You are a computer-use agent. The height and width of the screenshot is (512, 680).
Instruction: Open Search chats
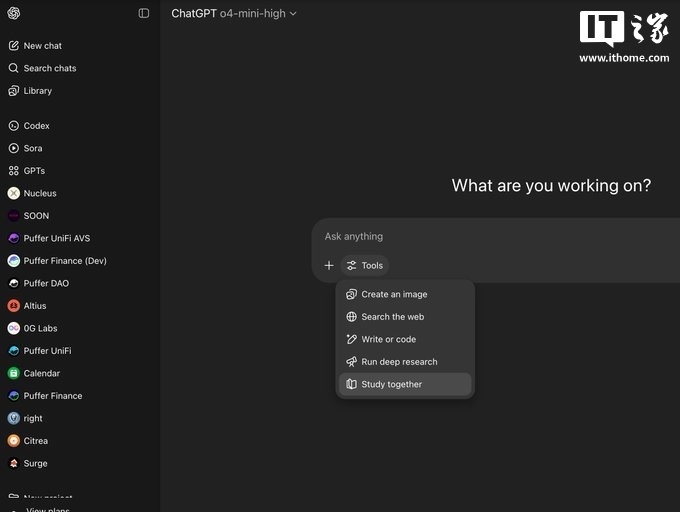click(x=49, y=68)
